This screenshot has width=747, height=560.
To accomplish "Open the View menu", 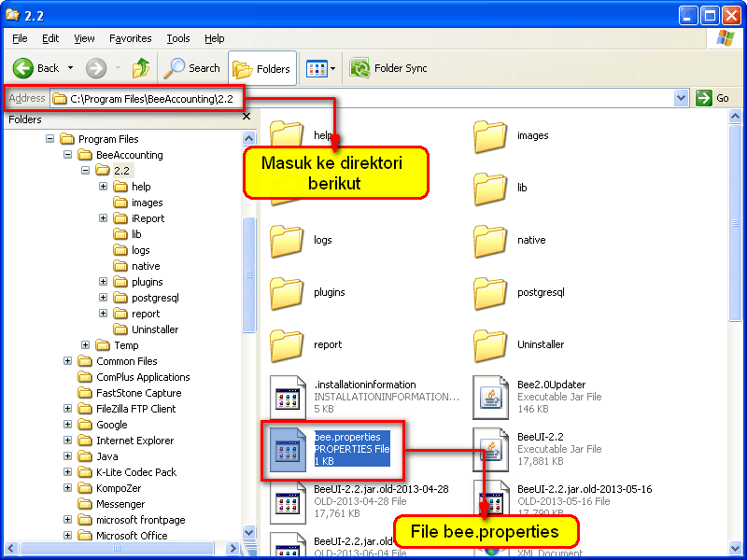I will point(84,38).
